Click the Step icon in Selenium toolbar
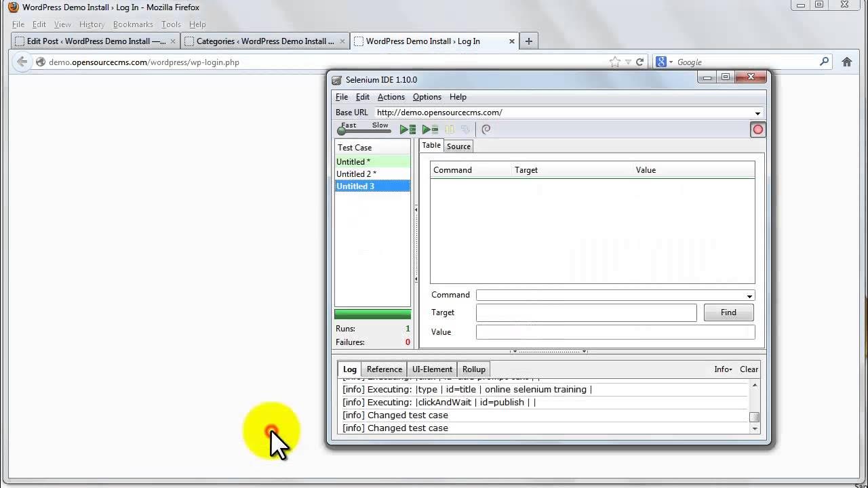The width and height of the screenshot is (868, 488). (465, 129)
